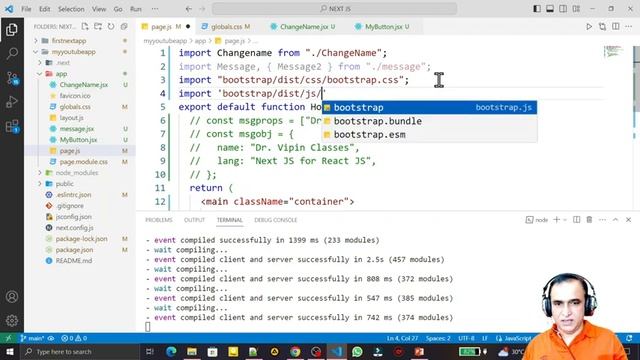Image resolution: width=640 pixels, height=360 pixels.
Task: Switch to the OUTPUT panel tab
Action: pos(194,220)
